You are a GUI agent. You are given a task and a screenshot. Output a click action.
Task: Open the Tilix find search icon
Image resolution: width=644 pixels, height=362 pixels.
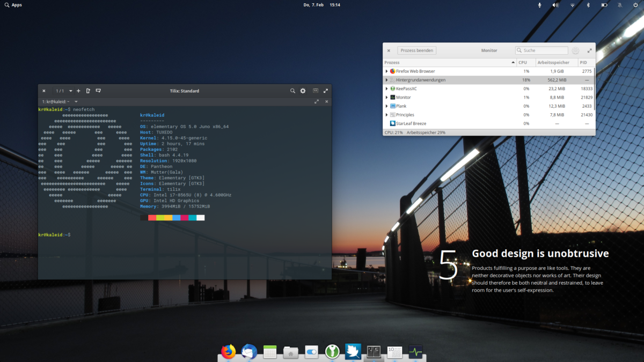tap(293, 91)
